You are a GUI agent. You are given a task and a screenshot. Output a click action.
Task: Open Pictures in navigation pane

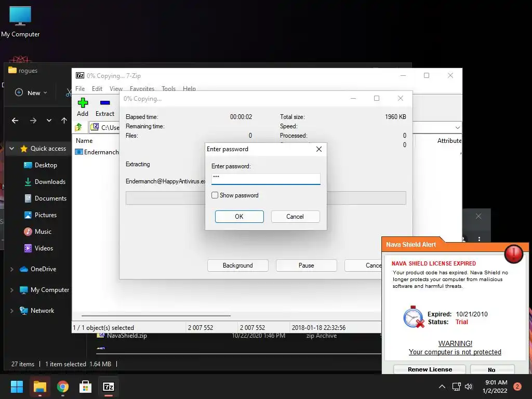click(x=46, y=215)
